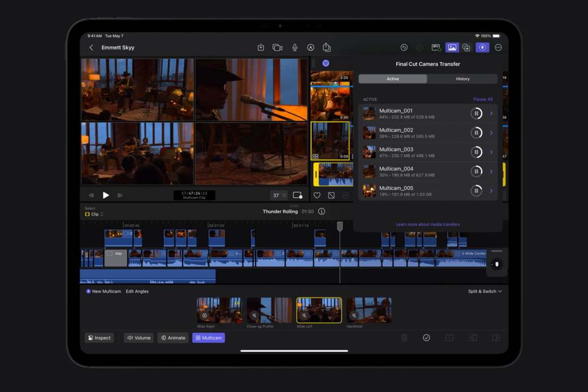Click the 17:47:24:13 timecode display

[194, 195]
